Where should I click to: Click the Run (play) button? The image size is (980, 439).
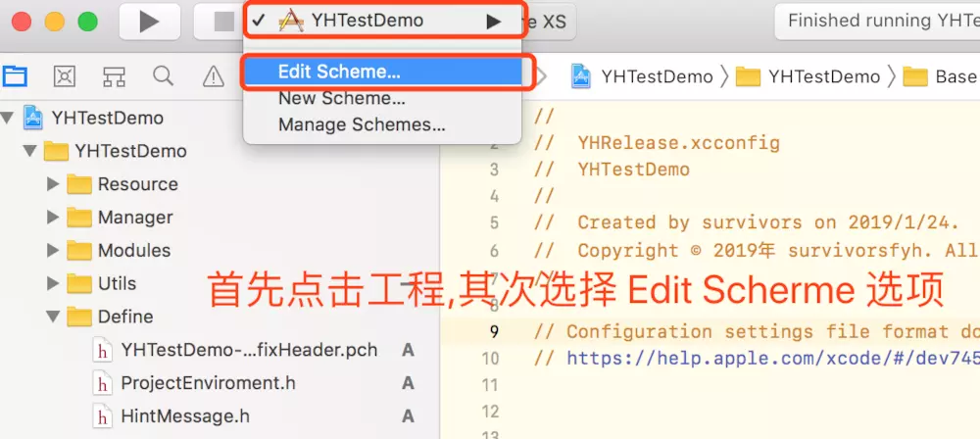click(149, 22)
